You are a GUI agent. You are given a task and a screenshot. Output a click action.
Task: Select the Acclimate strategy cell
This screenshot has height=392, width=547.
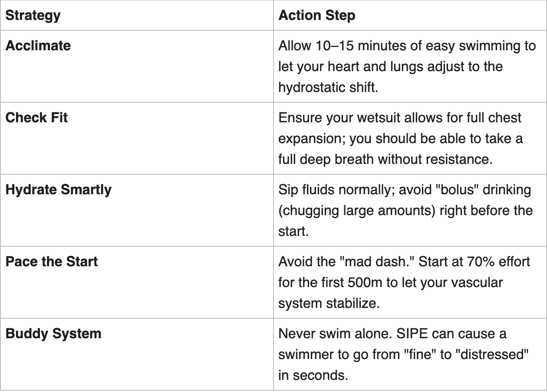(38, 46)
